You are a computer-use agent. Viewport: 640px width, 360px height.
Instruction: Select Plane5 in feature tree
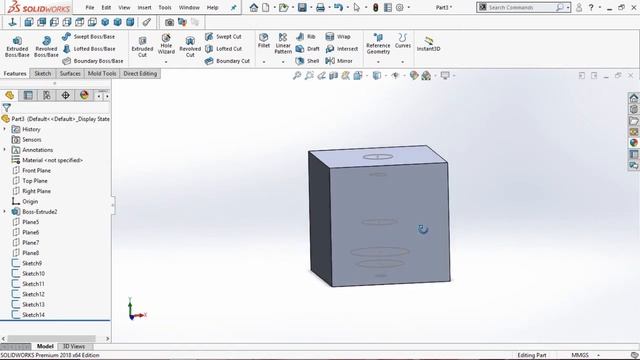coord(31,222)
